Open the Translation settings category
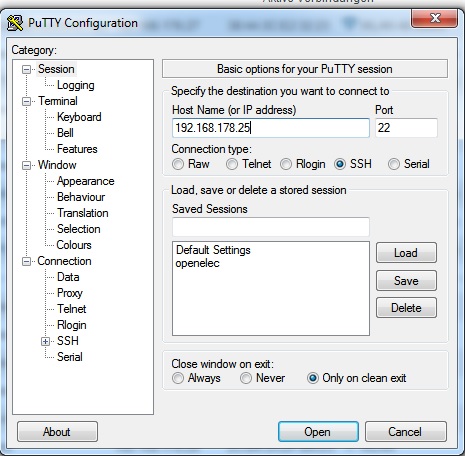The width and height of the screenshot is (465, 456). tap(83, 213)
